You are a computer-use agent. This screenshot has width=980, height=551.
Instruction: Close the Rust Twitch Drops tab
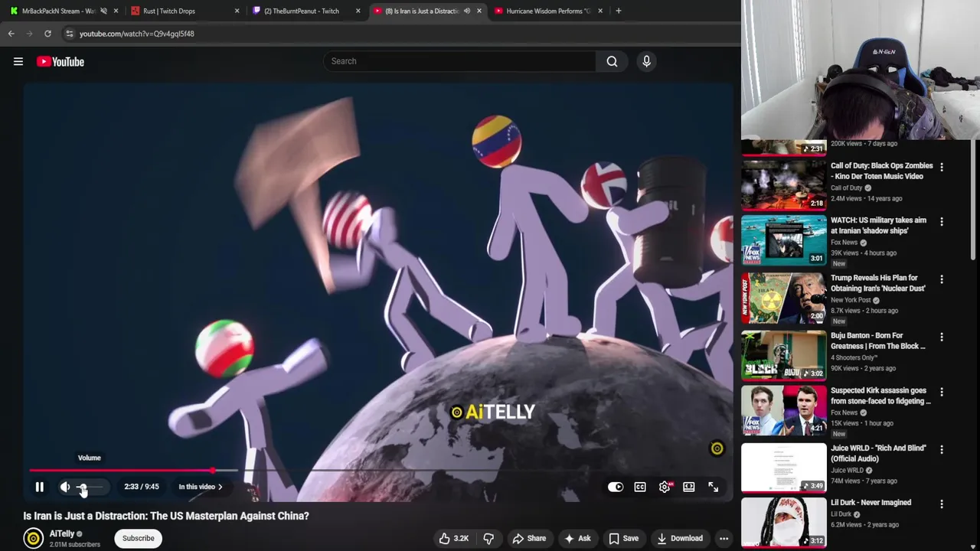point(237,11)
